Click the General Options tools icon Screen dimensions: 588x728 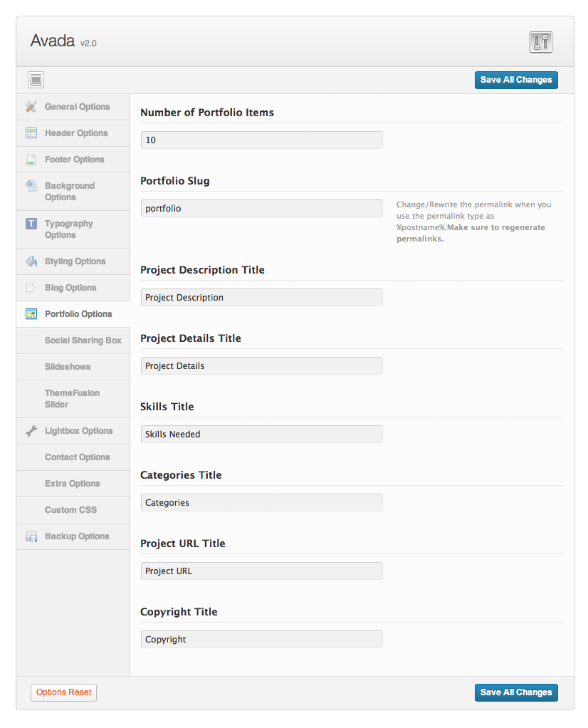pos(31,107)
